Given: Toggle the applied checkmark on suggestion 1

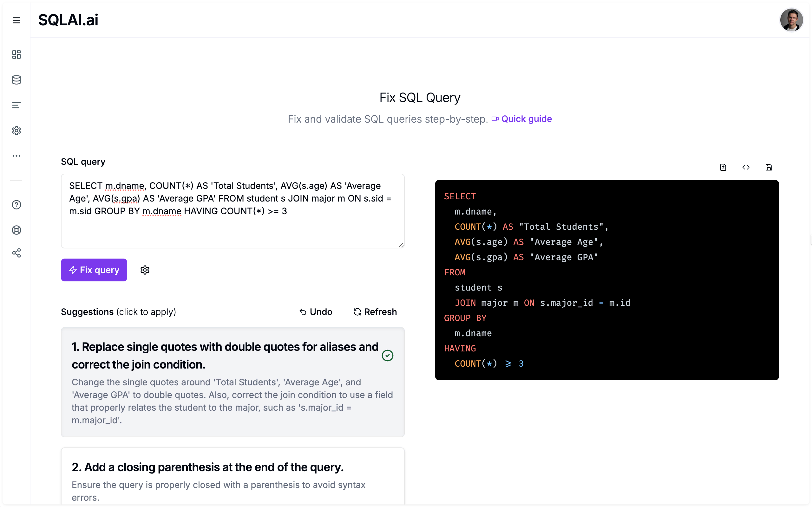Looking at the screenshot, I should click(x=387, y=356).
